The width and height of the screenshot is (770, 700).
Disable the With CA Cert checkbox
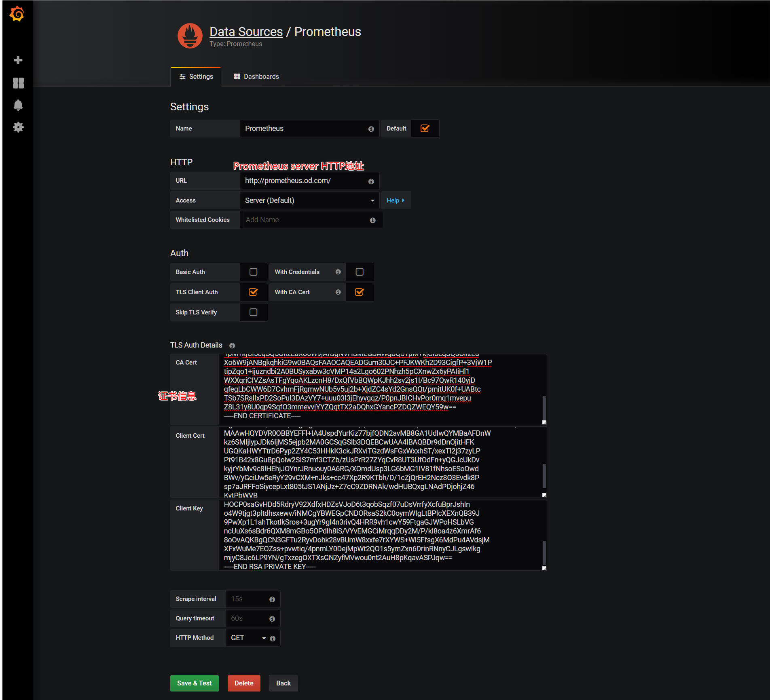(359, 292)
